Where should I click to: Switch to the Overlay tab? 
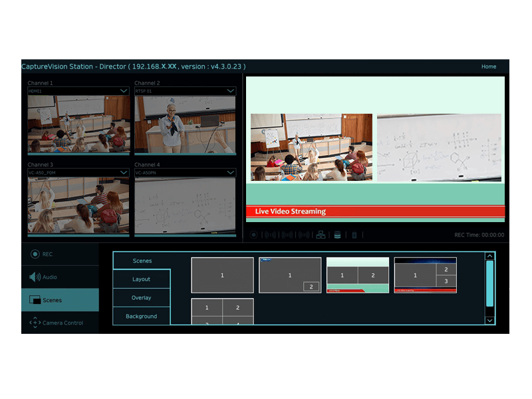[x=141, y=298]
